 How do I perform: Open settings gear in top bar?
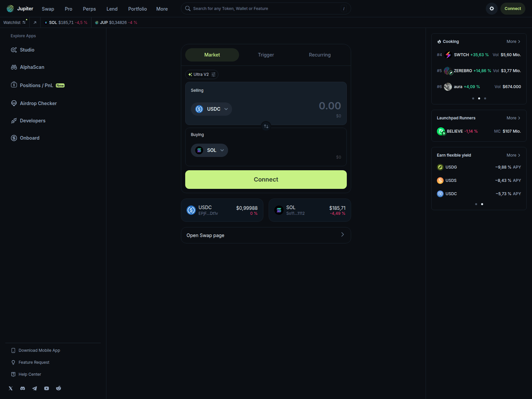pos(492,9)
